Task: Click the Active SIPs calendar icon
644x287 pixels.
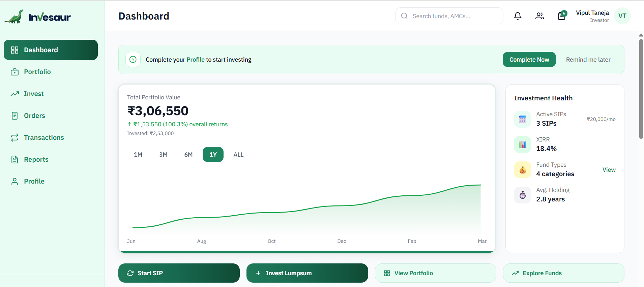Action: (x=522, y=119)
